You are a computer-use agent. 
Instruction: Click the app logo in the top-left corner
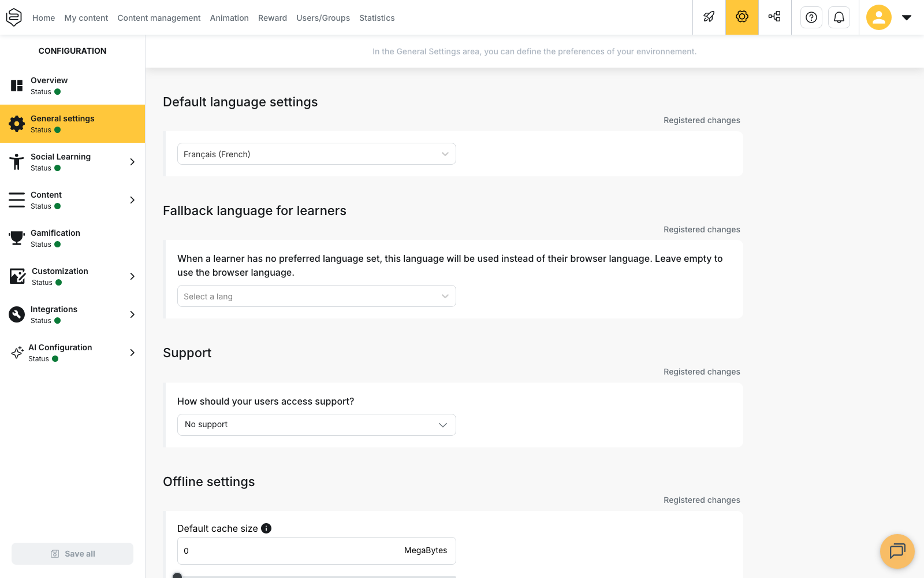tap(14, 17)
